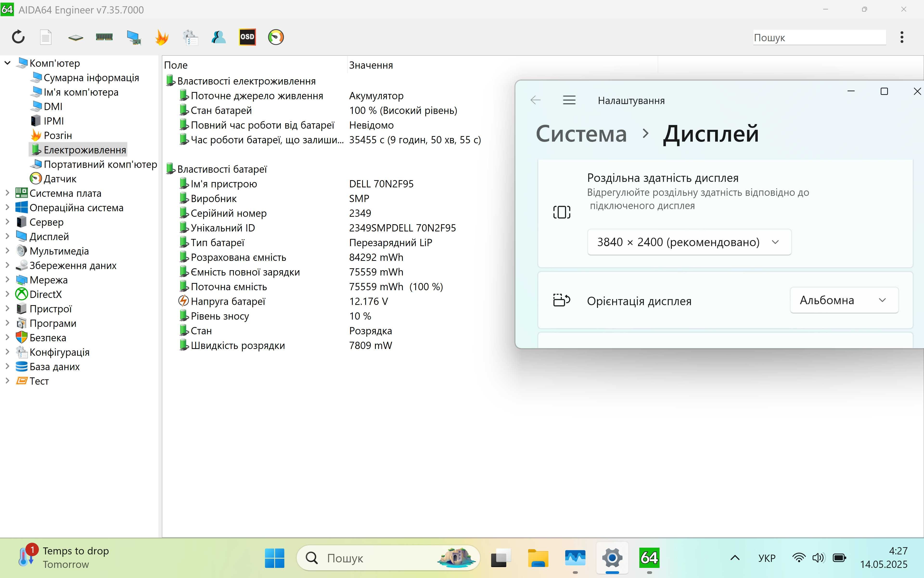Select the DirectX tree item
Image resolution: width=924 pixels, height=578 pixels.
coord(45,294)
